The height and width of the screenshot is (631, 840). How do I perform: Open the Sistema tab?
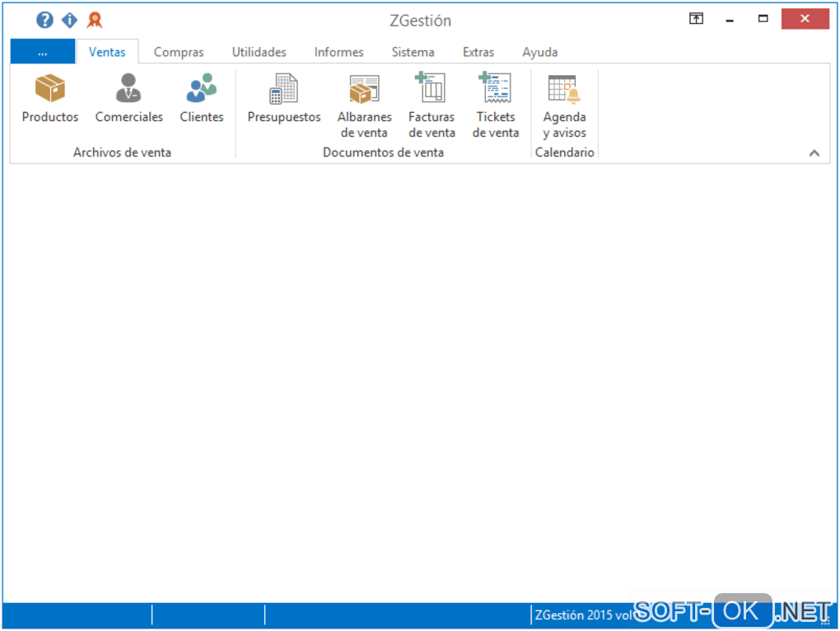click(413, 52)
